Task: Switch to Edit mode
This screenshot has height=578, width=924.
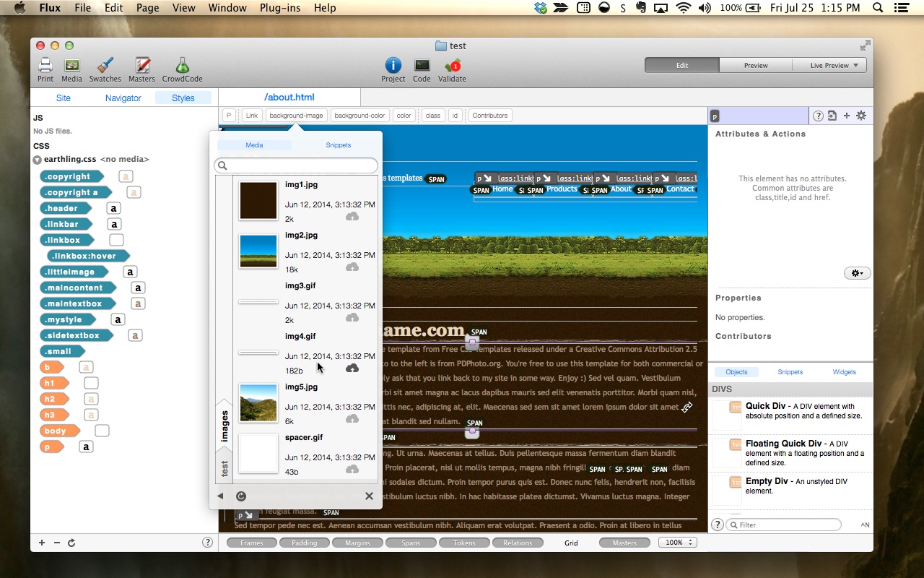Action: [x=682, y=65]
